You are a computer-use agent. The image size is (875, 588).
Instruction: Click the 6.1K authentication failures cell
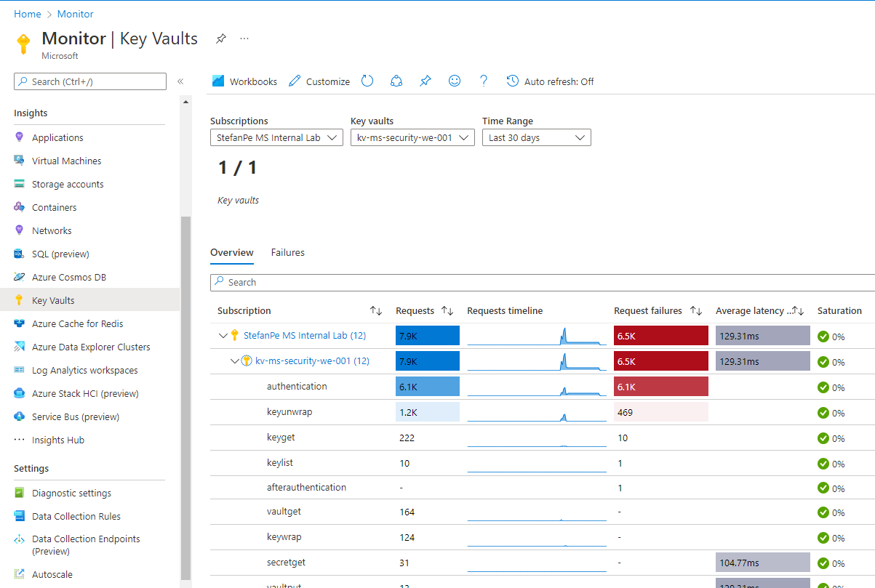pyautogui.click(x=660, y=387)
